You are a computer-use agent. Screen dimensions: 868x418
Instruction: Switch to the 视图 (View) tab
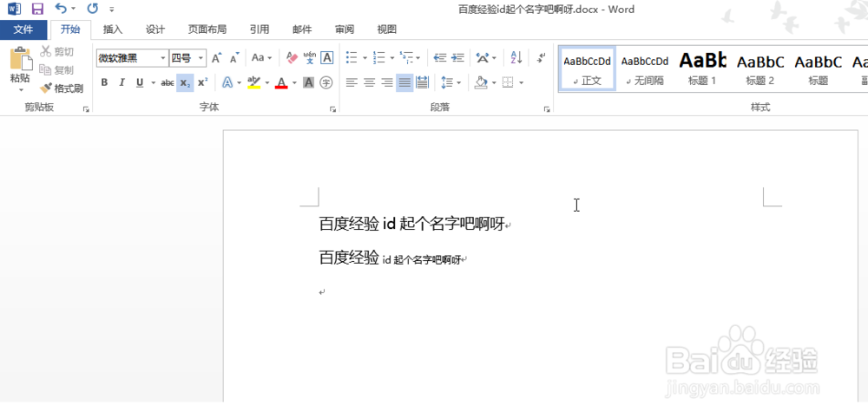[386, 29]
